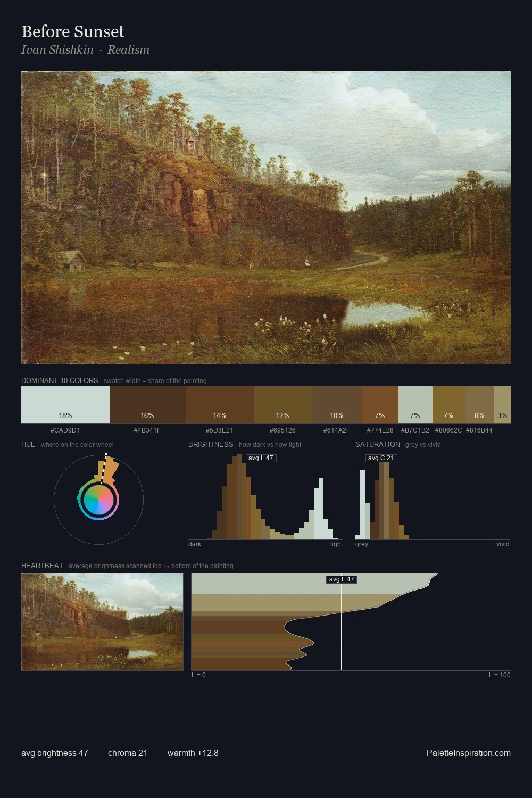The height and width of the screenshot is (798, 532).
Task: Click the 'vivid' axis label
Action: click(x=503, y=544)
